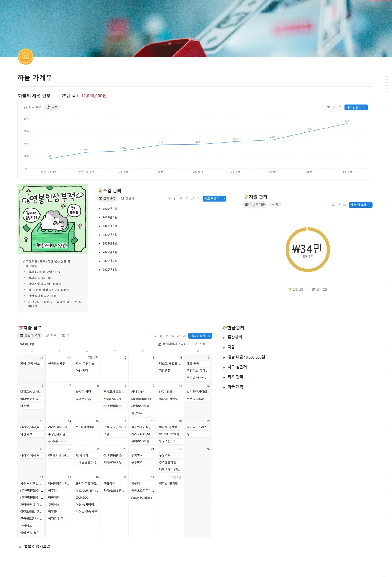The height and width of the screenshot is (577, 392).
Task: Open 지출 관리 view settings icon
Action: pos(345,205)
